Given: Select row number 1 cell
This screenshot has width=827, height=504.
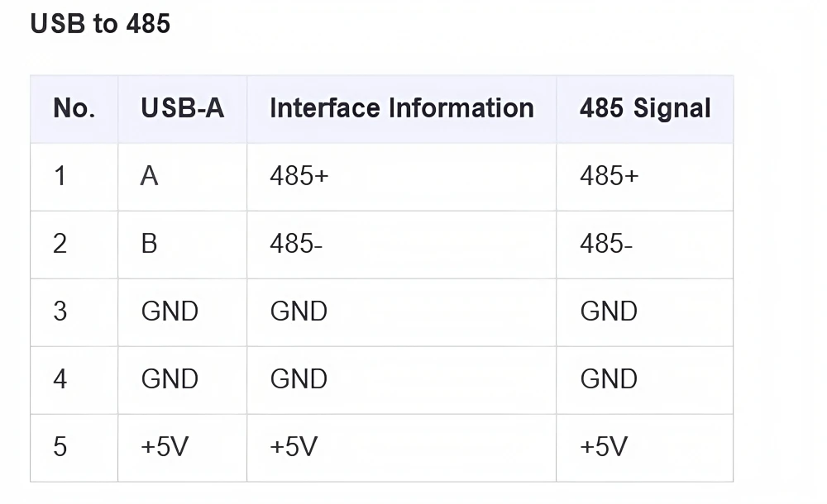Looking at the screenshot, I should coord(60,176).
